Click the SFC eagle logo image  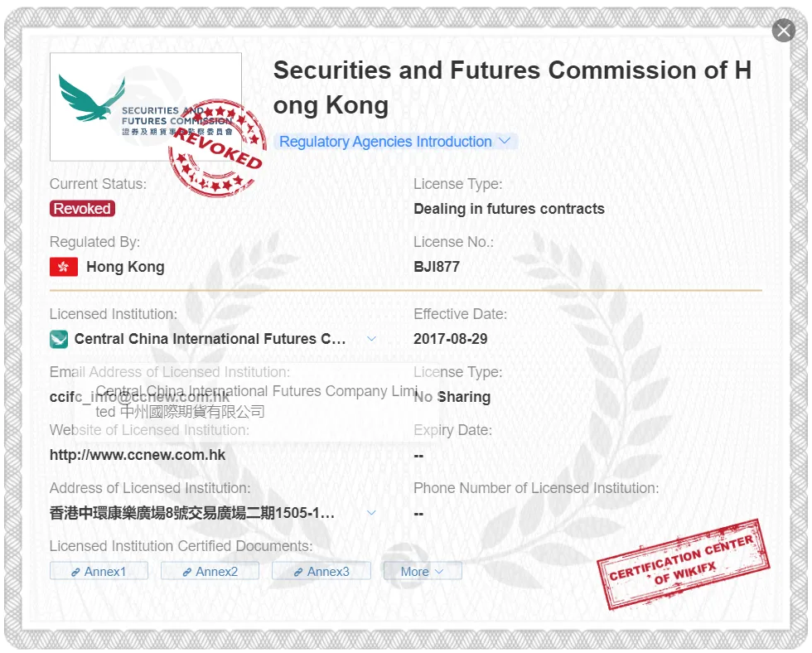(146, 107)
